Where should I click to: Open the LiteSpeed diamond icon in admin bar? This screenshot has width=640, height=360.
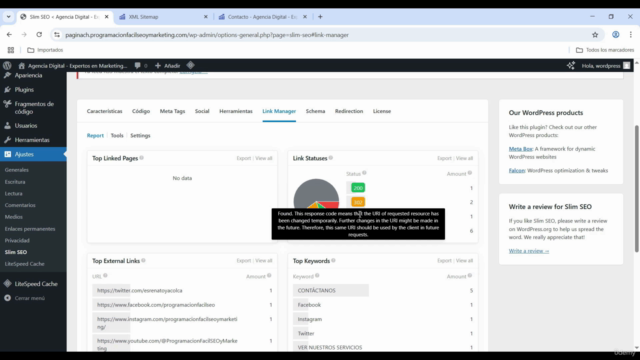(191, 65)
